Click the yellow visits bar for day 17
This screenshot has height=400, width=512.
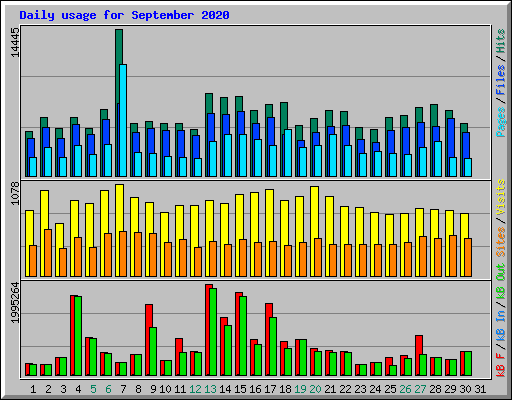coord(269,216)
